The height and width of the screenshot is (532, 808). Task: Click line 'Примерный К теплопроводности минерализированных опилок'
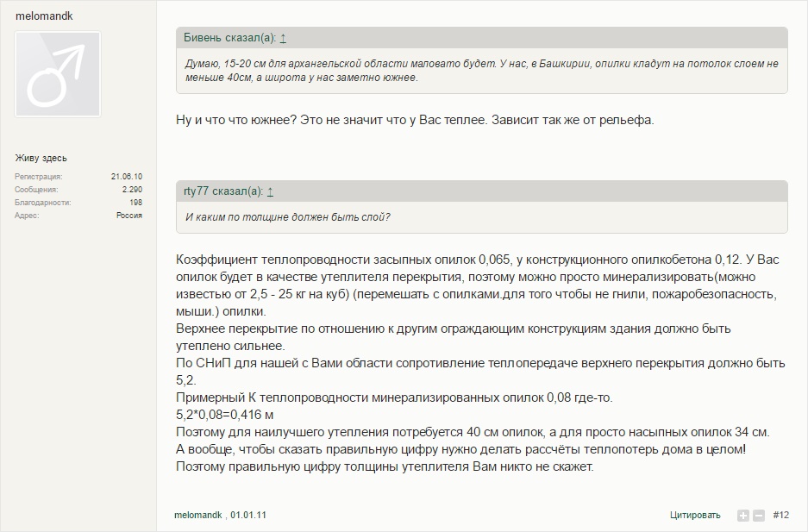(x=394, y=397)
